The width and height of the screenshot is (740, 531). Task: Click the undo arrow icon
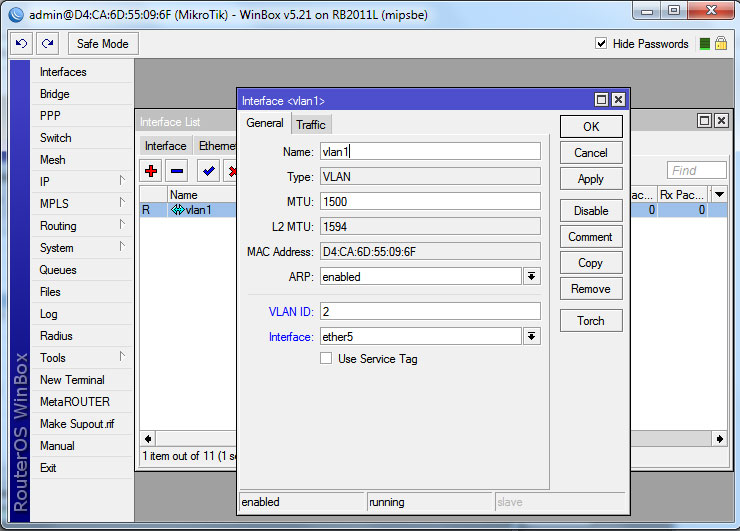22,44
